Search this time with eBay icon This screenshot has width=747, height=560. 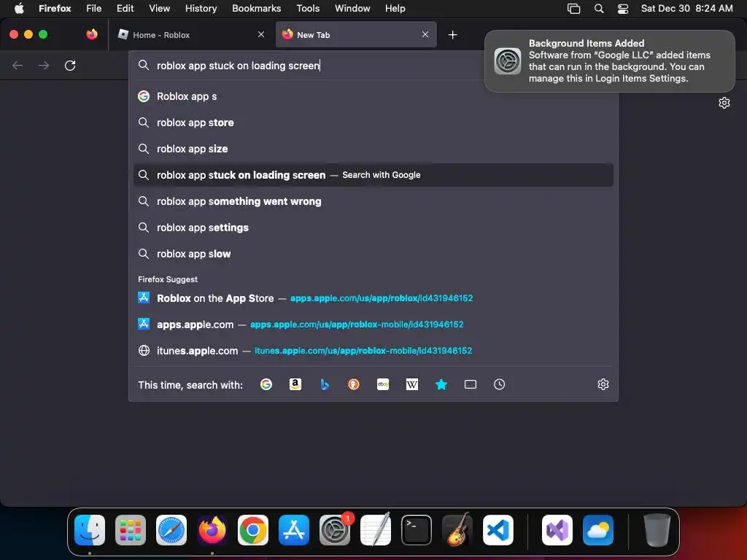point(383,384)
